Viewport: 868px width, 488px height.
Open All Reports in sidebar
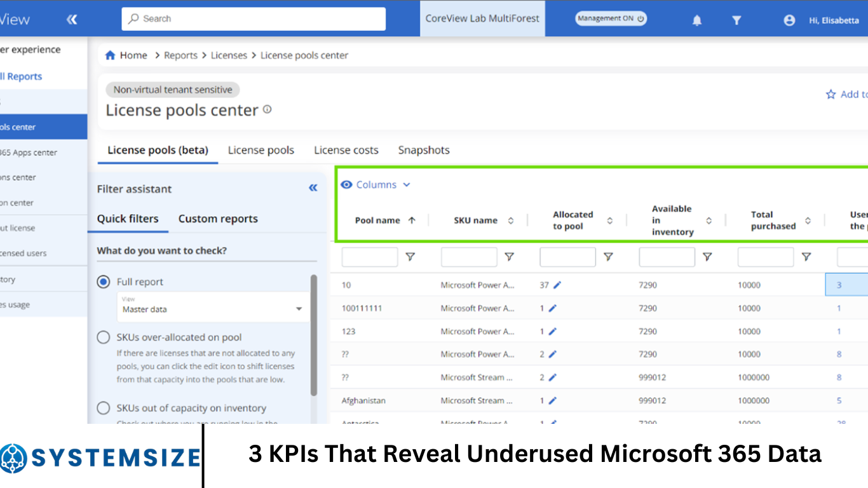click(x=21, y=76)
